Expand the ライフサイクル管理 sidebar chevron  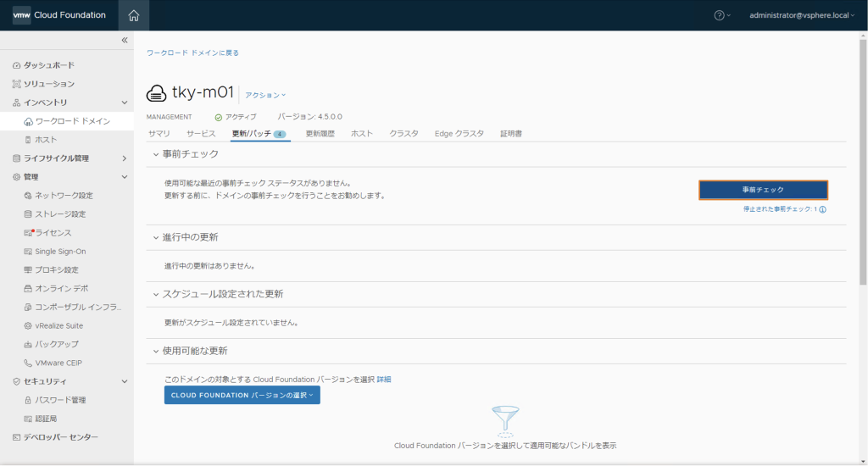pos(125,158)
